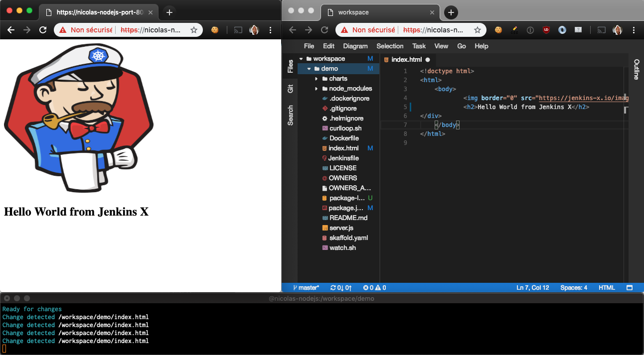Click the CSS pencil extension icon
The image size is (644, 355).
click(514, 30)
